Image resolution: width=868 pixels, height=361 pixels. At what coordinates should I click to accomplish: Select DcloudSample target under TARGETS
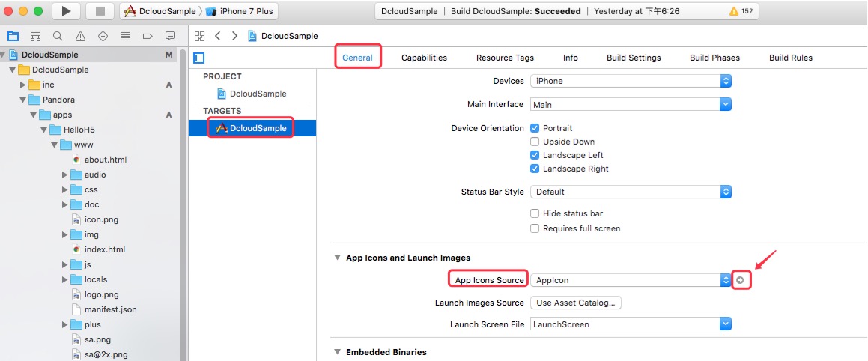[x=252, y=128]
